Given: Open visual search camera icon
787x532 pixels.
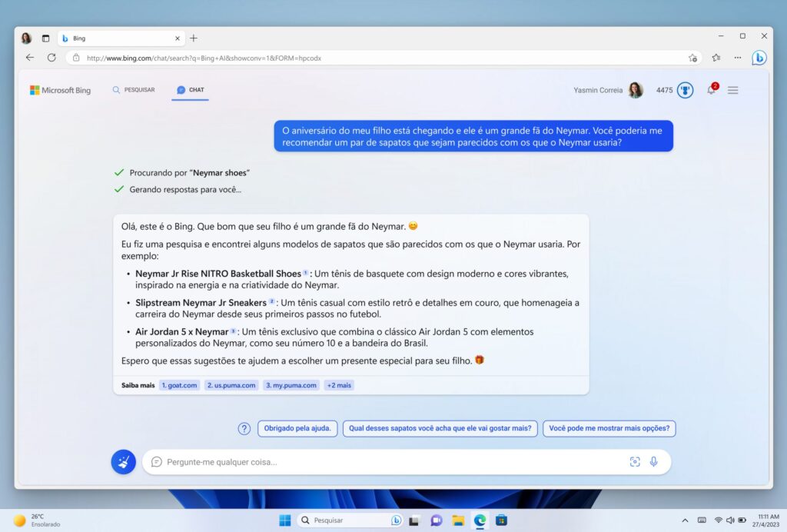Looking at the screenshot, I should (635, 462).
